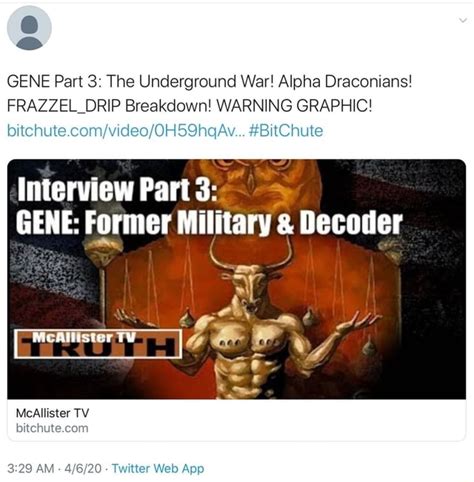Select the 'Interview Part 3:' thumbnail headline
This screenshot has height=482, width=474.
(x=117, y=189)
